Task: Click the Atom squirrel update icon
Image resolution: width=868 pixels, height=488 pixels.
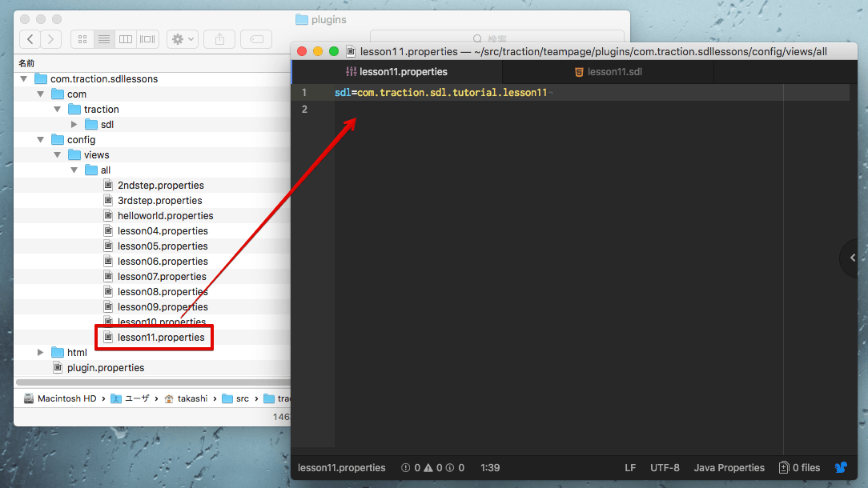Action: (841, 467)
